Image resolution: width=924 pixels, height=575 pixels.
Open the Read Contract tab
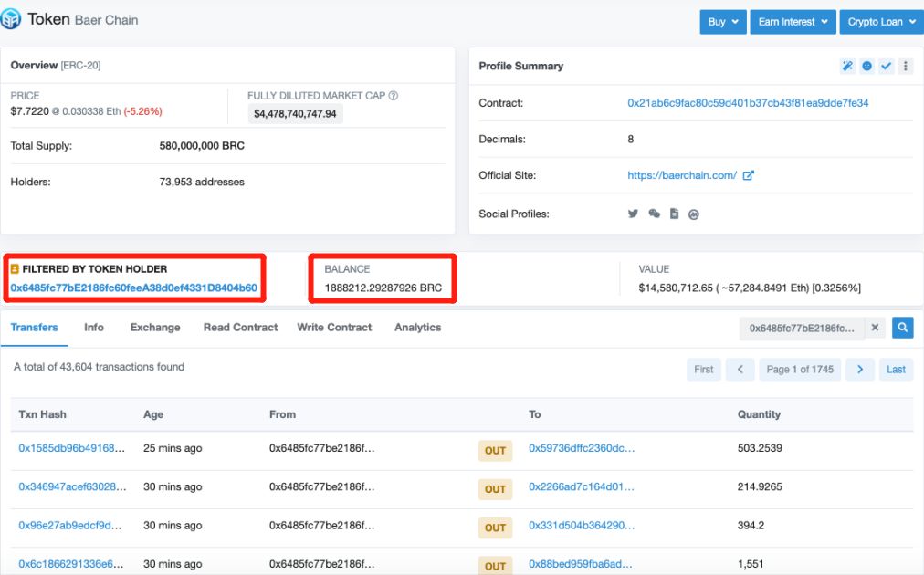click(x=240, y=327)
